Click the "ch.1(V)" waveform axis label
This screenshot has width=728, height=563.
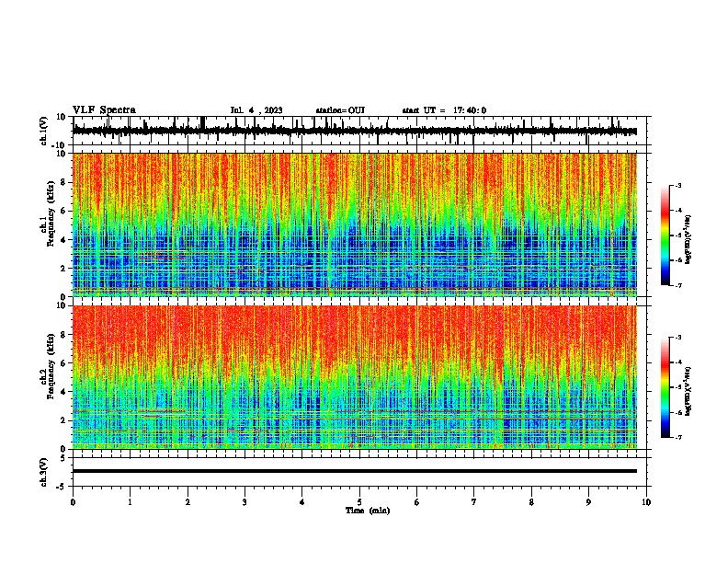(x=44, y=131)
